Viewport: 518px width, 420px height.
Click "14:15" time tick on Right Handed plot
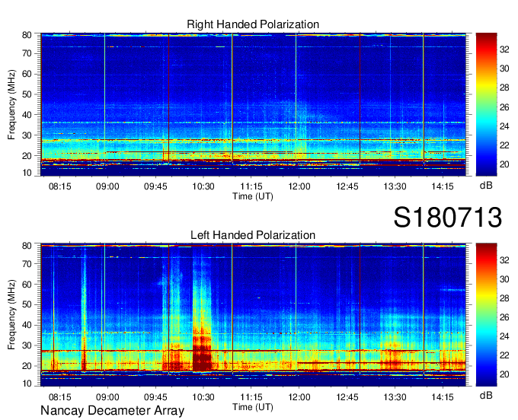pos(443,186)
